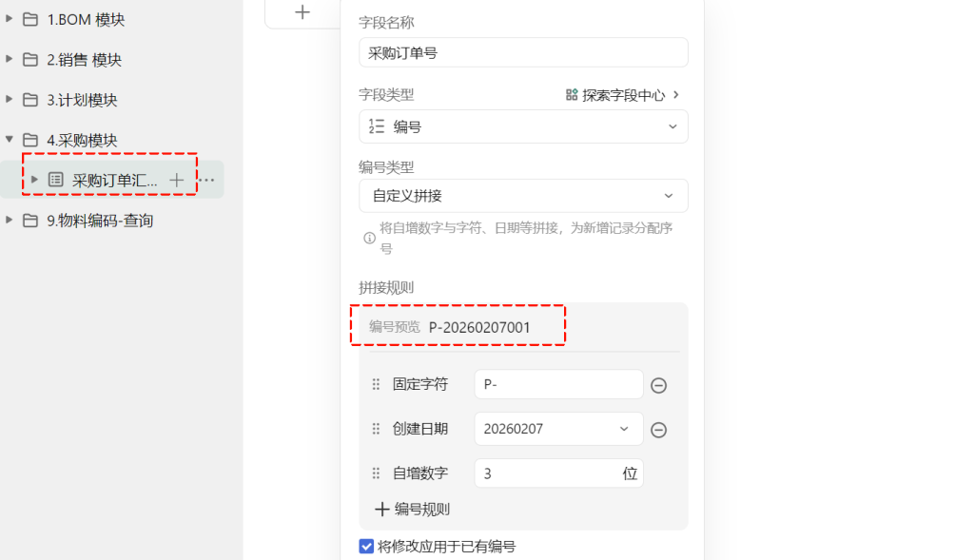
Task: Click drag handle of 固定字符 row
Action: coord(376,384)
